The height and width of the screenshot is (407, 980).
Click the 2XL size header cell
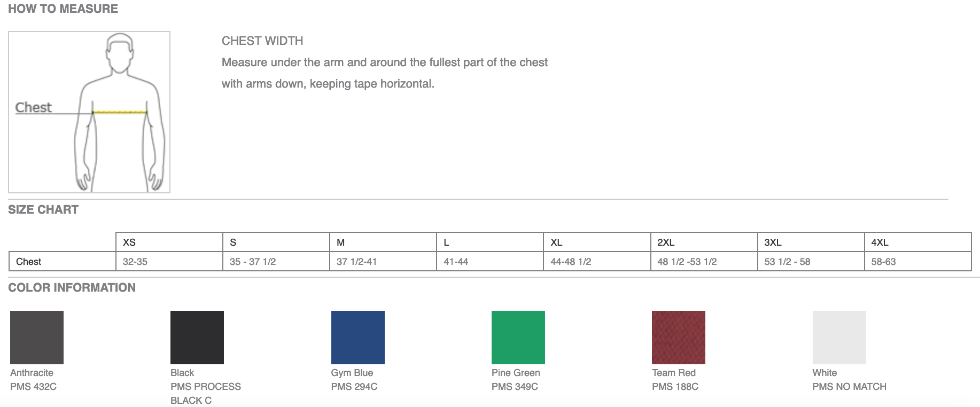point(704,242)
